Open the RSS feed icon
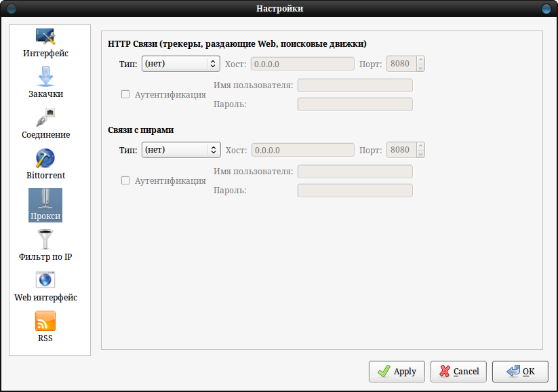The image size is (558, 392). pyautogui.click(x=45, y=321)
